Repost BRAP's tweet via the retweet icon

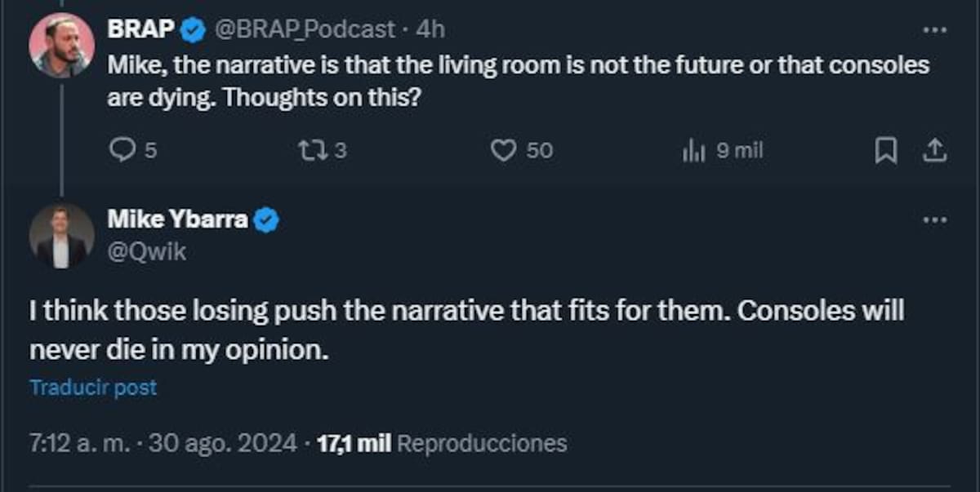pos(311,151)
